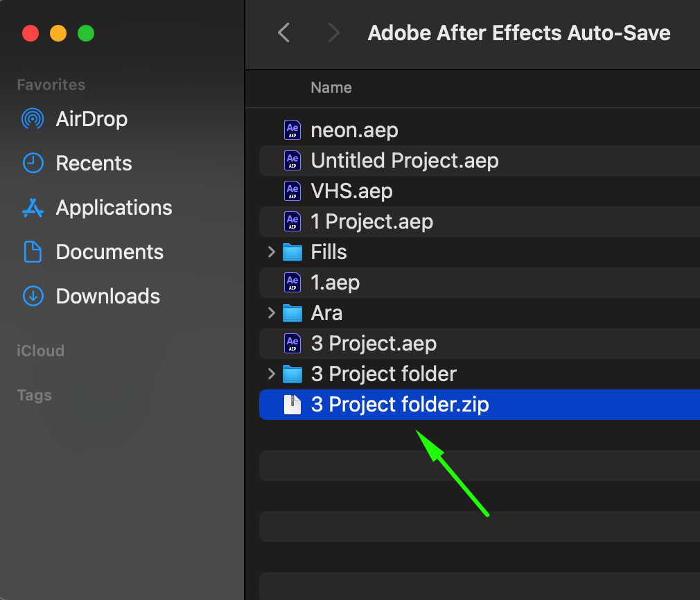The width and height of the screenshot is (700, 600).
Task: Select the VHS.aep After Effects icon
Action: (292, 191)
